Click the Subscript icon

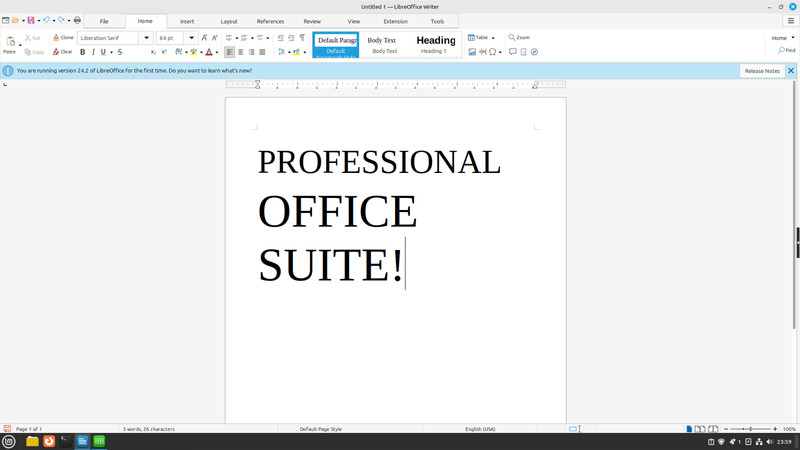pyautogui.click(x=153, y=52)
